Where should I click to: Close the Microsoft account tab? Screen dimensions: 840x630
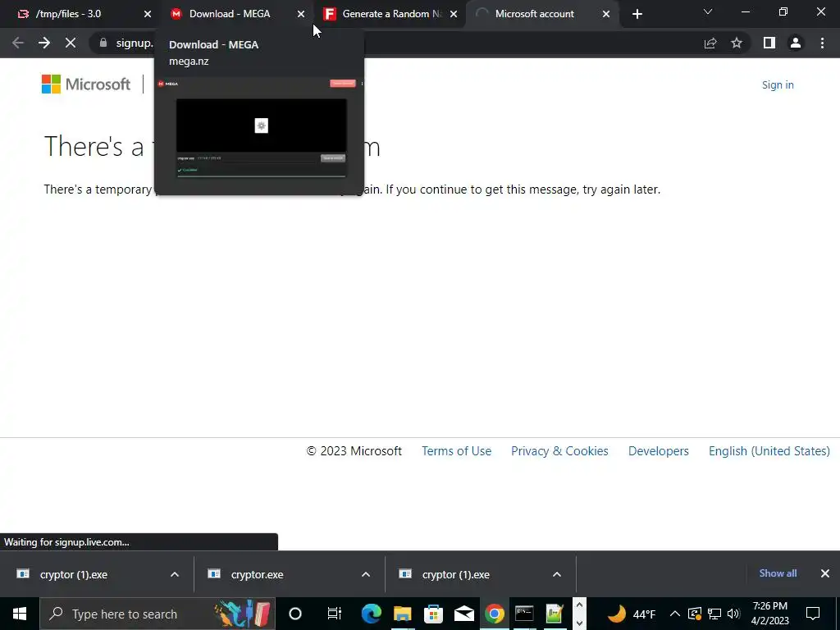(606, 14)
